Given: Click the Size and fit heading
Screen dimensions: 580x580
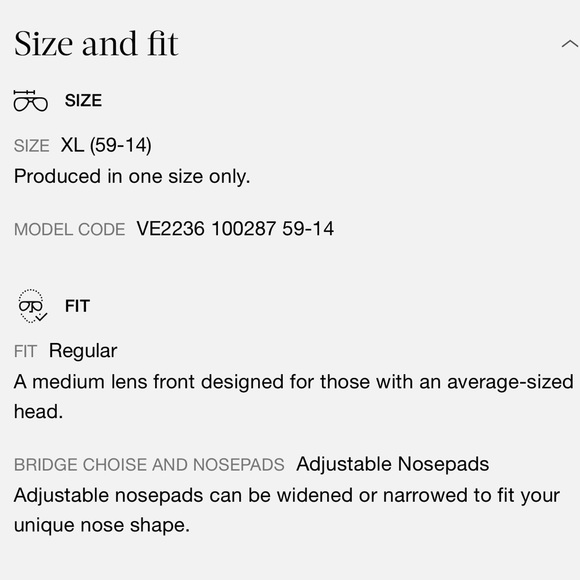Looking at the screenshot, I should coord(96,44).
